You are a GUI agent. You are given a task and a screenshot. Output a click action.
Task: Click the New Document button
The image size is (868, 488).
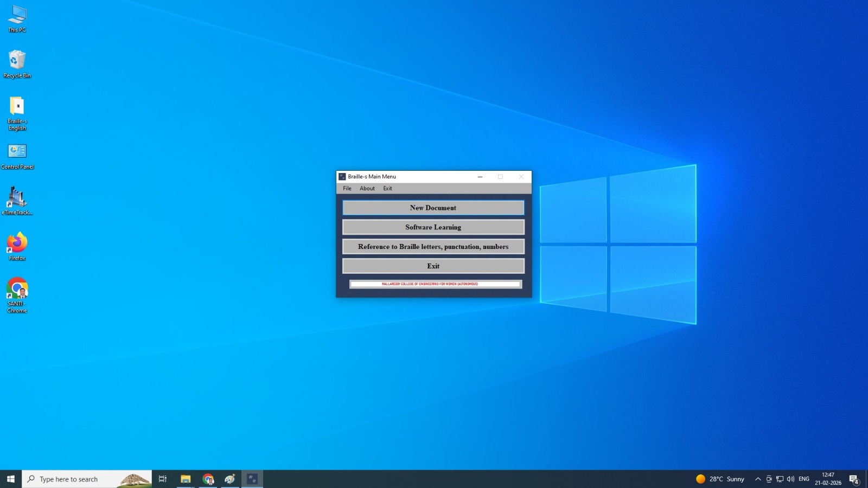433,208
